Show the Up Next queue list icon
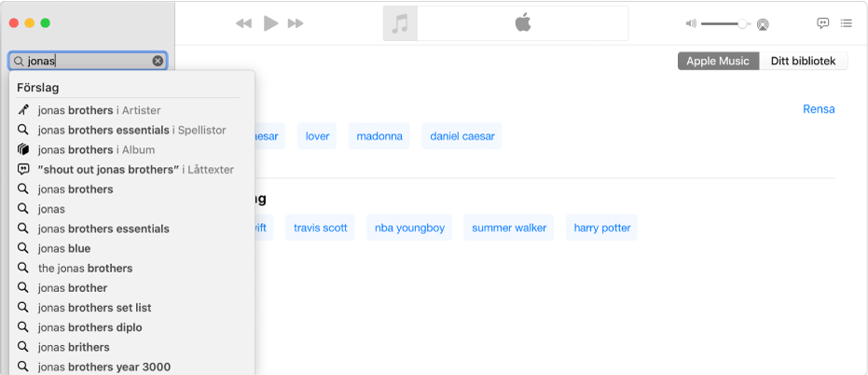Screen dimensions: 868x375 click(x=847, y=23)
